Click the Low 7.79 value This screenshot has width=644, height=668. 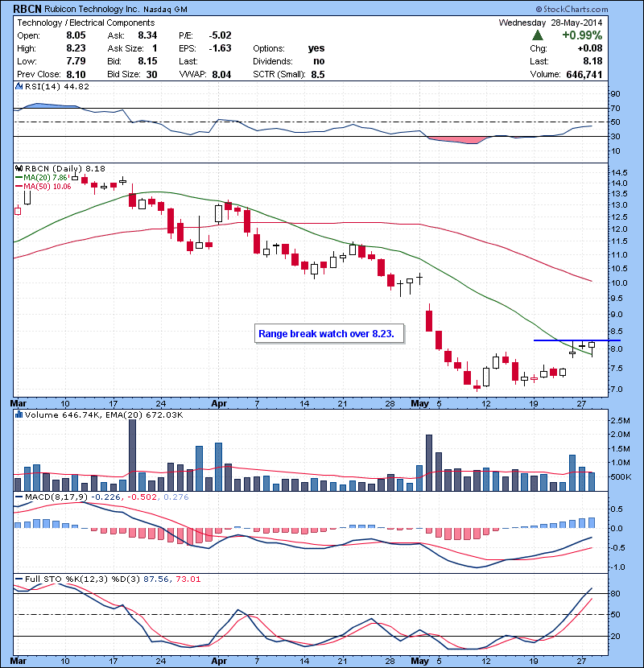(76, 61)
